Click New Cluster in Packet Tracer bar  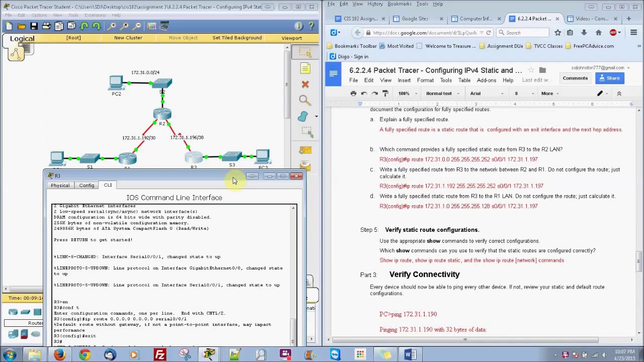(x=128, y=38)
